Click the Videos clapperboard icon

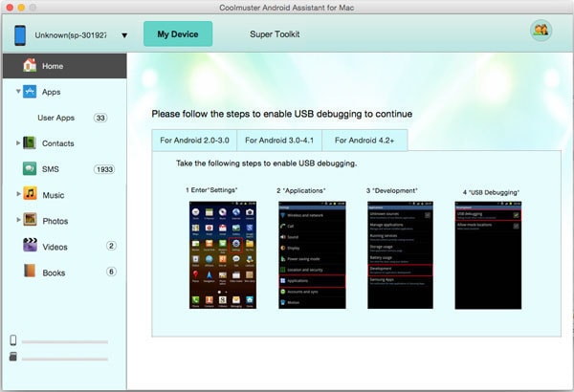click(30, 245)
